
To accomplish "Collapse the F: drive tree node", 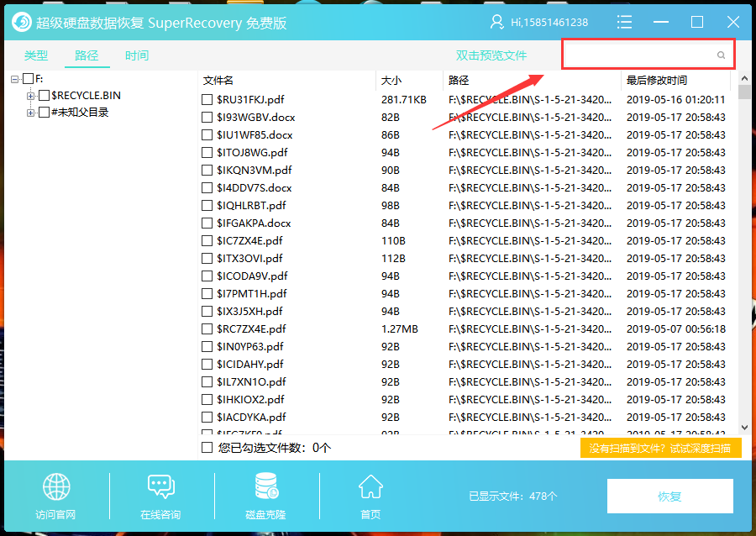I will [15, 79].
